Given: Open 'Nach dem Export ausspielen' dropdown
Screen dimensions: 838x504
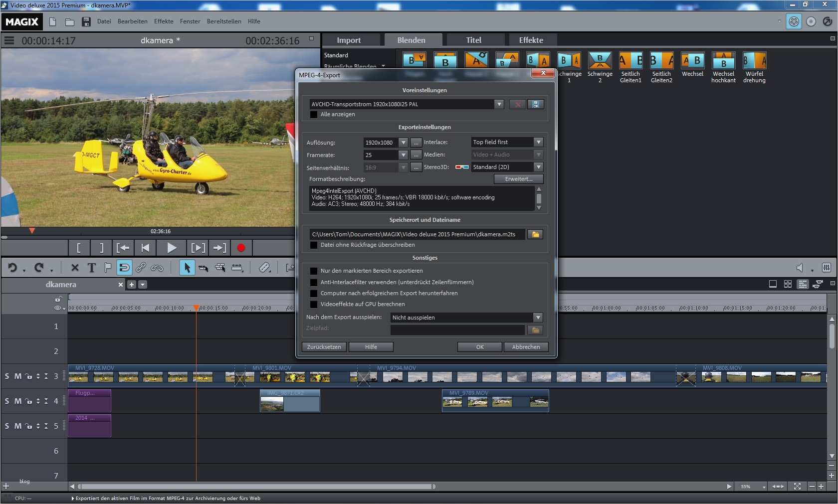Looking at the screenshot, I should coord(537,318).
